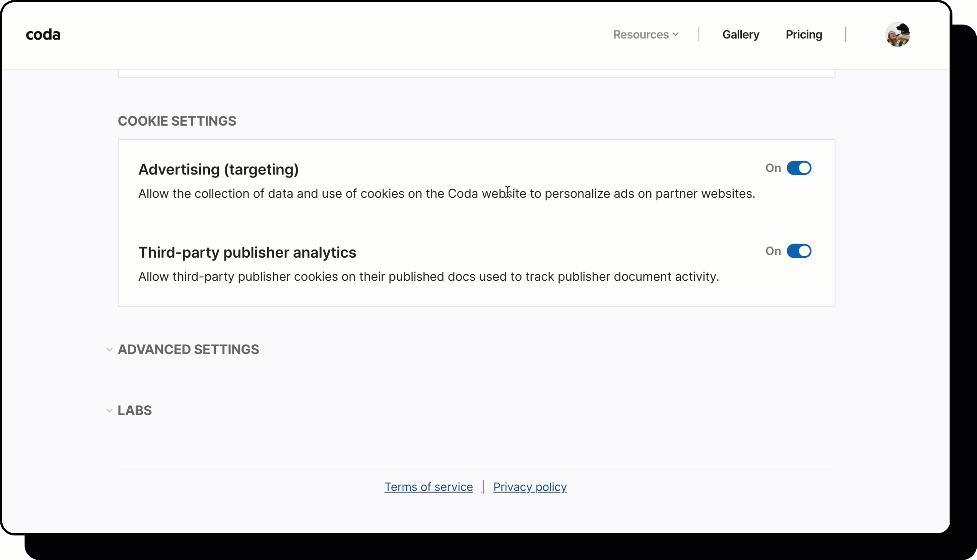Expand the Labs section chevron
Viewport: 977px width, 560px height.
[x=109, y=411]
